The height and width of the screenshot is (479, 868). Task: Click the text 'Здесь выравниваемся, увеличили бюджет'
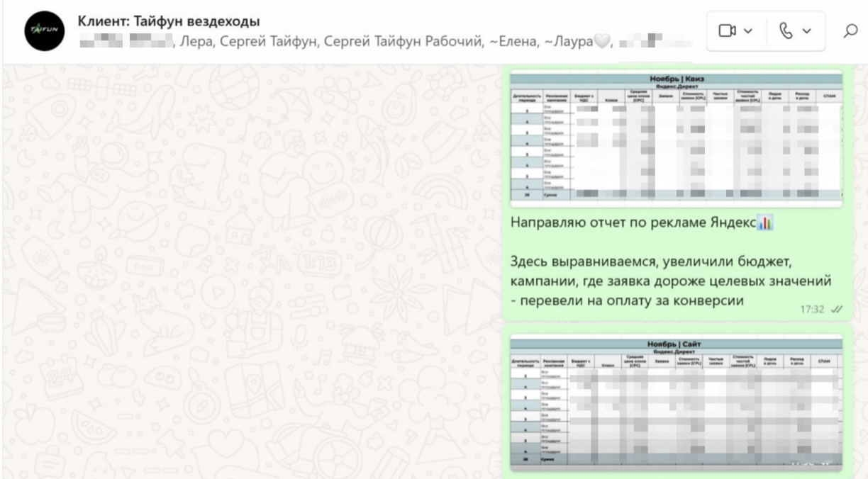pyautogui.click(x=650, y=263)
